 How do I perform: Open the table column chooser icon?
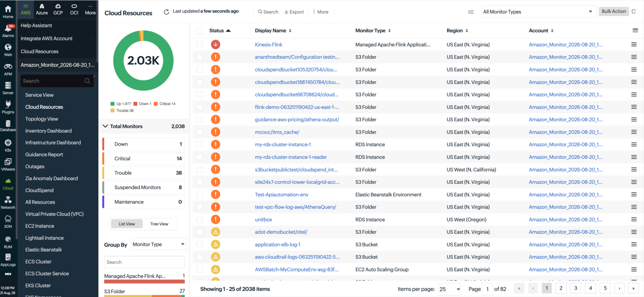tap(635, 31)
